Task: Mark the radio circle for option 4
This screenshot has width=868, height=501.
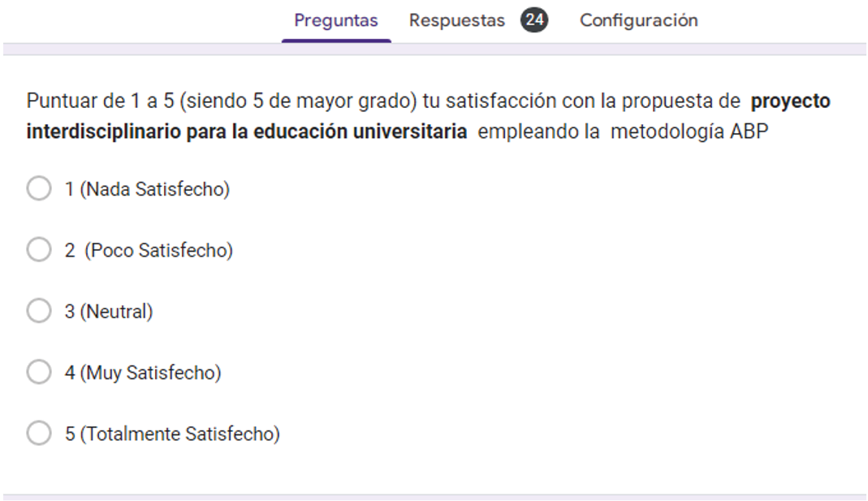Action: [39, 373]
